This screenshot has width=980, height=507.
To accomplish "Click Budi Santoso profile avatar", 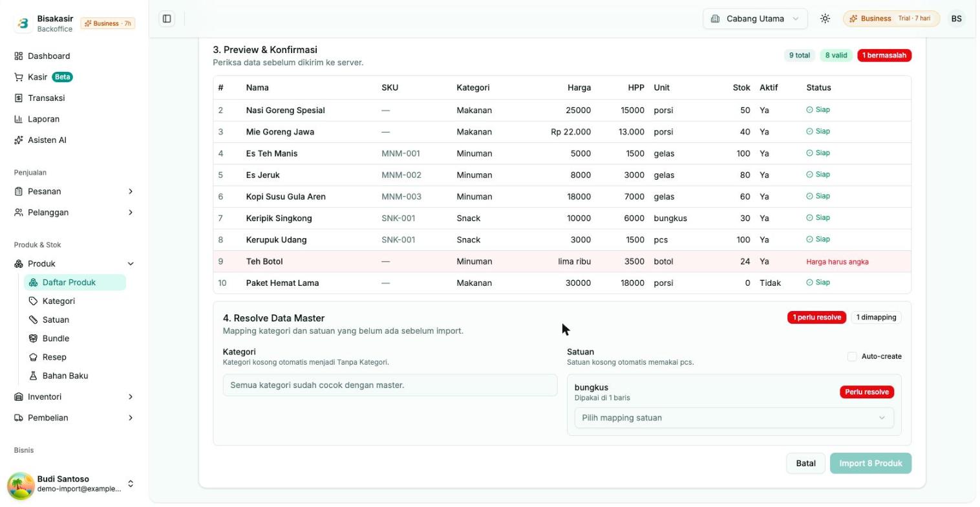I will coord(21,485).
